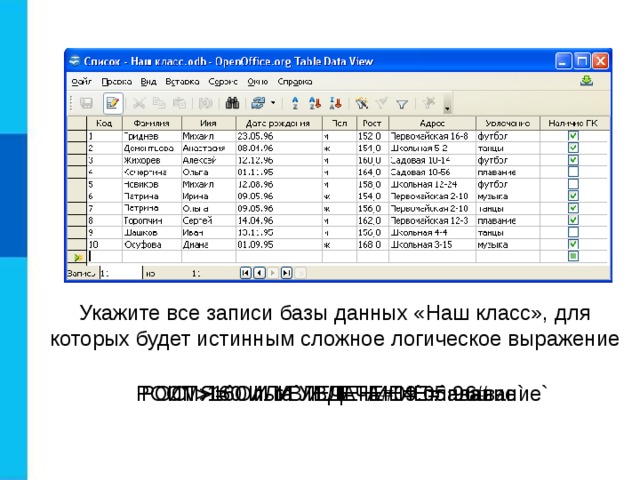Click the AutoFilter wand icon

click(362, 103)
